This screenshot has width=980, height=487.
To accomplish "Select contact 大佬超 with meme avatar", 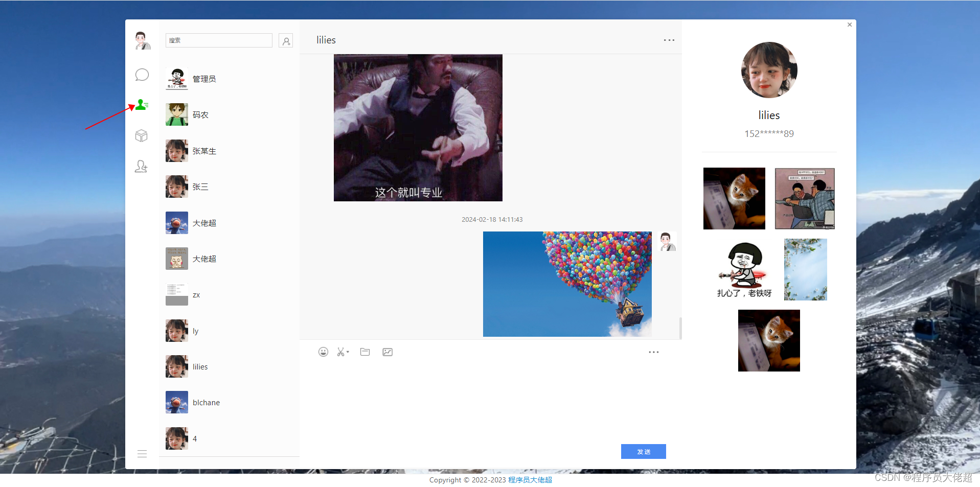I will click(x=229, y=259).
